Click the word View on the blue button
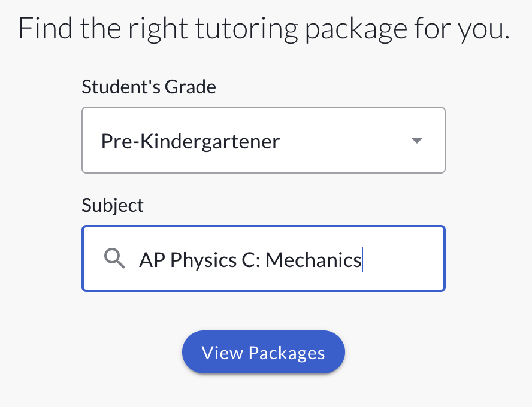The height and width of the screenshot is (407, 532). coord(222,353)
